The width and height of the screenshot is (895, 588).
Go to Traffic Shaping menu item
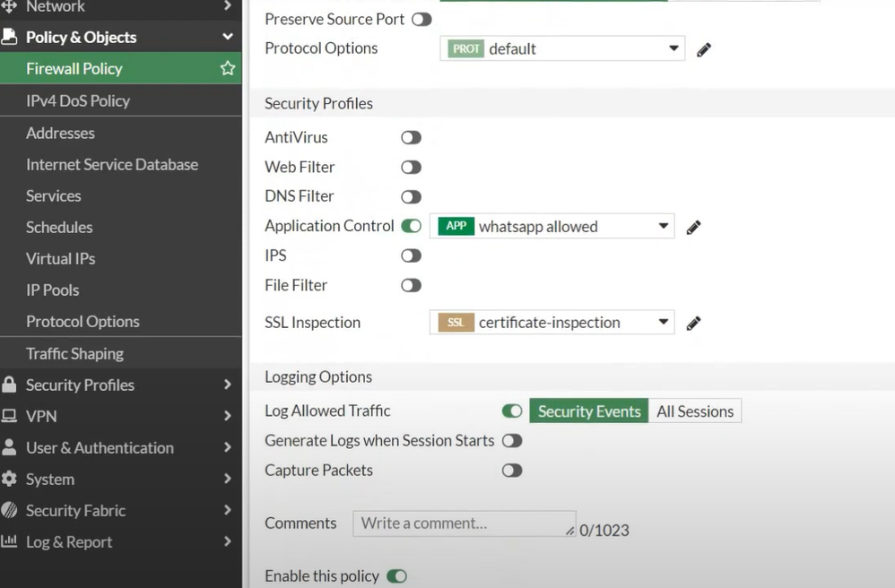(74, 353)
